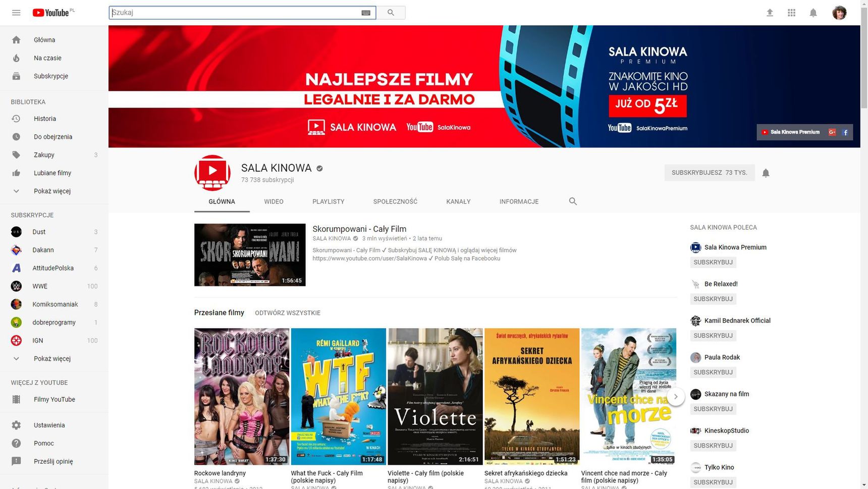Subscribe to Paula Rodak channel
Image resolution: width=868 pixels, height=489 pixels.
713,372
